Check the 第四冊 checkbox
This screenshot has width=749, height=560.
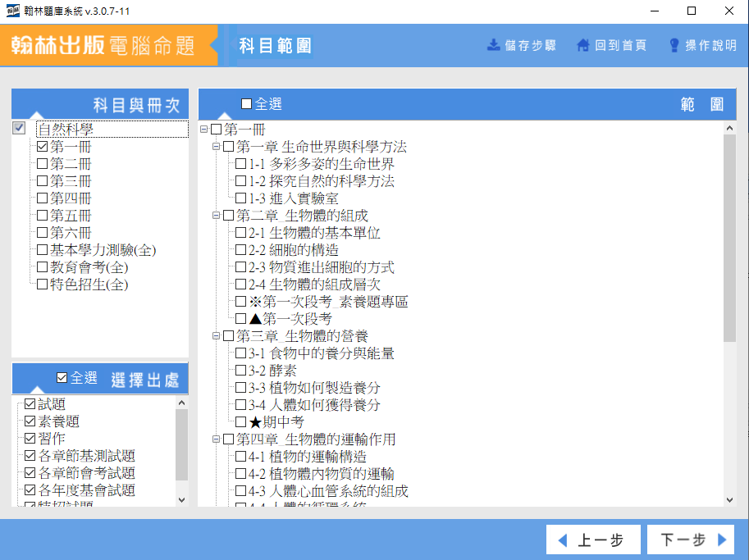[x=43, y=198]
